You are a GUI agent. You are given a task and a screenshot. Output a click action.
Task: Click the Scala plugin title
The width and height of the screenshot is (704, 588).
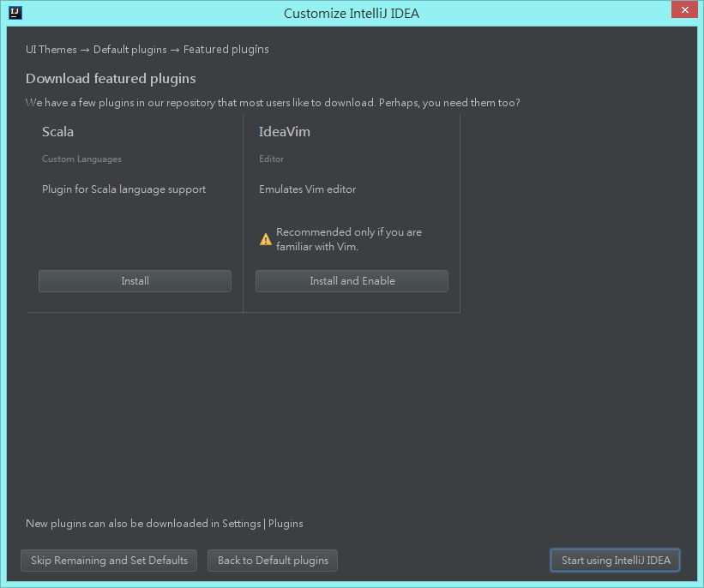58,132
